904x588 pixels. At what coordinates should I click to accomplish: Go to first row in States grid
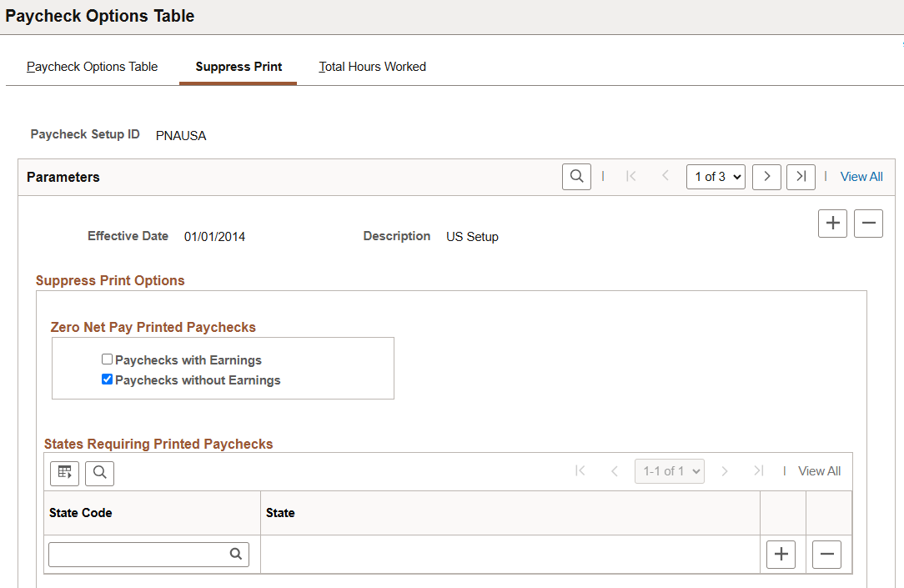point(580,471)
